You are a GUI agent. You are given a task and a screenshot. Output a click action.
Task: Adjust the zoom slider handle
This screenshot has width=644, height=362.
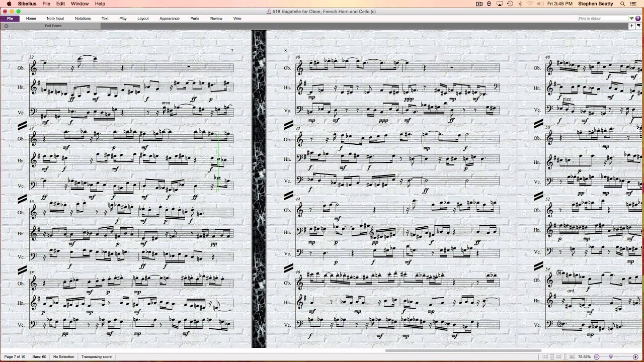point(611,357)
